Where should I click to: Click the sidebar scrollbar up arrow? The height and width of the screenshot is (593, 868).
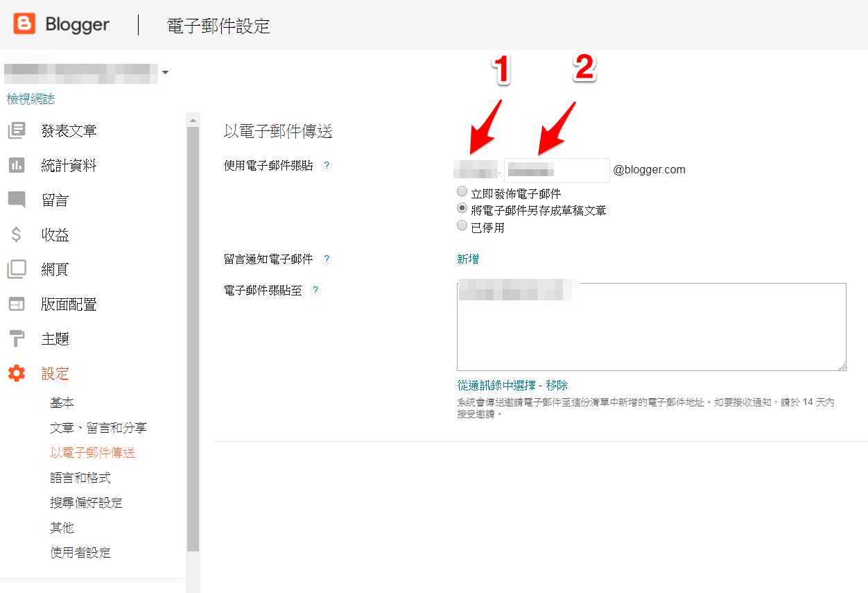pos(193,119)
